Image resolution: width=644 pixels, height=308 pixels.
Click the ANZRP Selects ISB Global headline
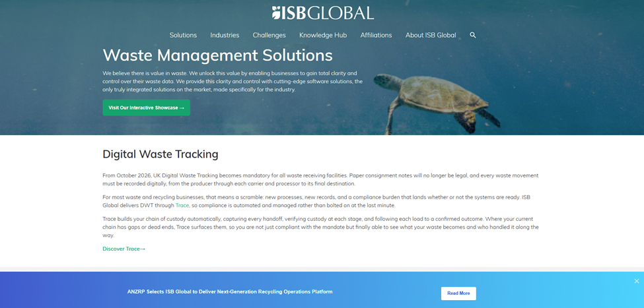[x=230, y=292]
